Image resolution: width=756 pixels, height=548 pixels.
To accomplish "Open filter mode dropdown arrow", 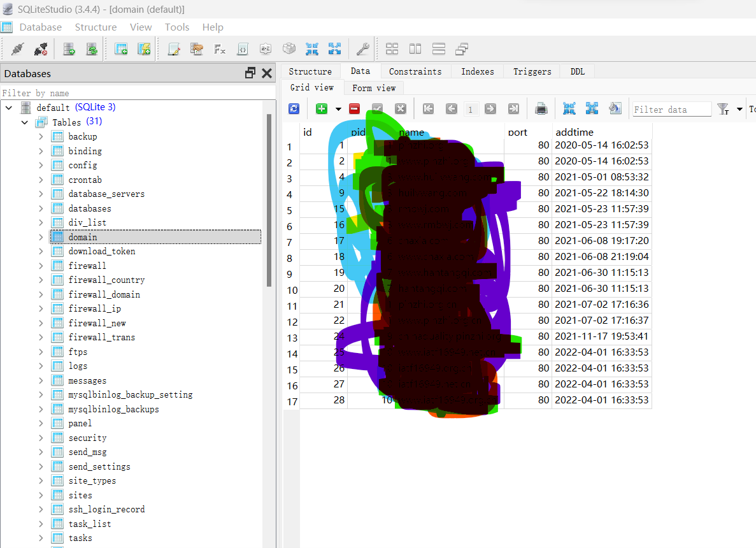I will [739, 110].
